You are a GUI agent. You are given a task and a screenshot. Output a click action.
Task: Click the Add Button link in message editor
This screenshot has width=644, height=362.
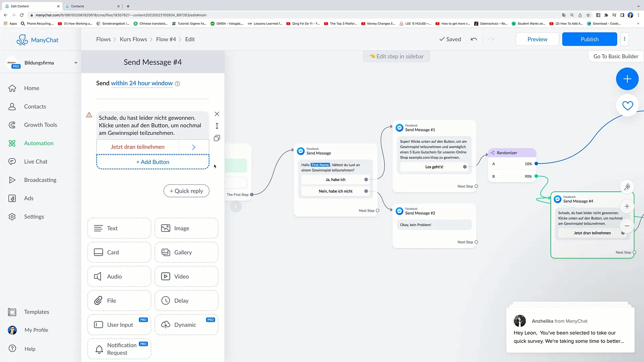[x=153, y=162]
